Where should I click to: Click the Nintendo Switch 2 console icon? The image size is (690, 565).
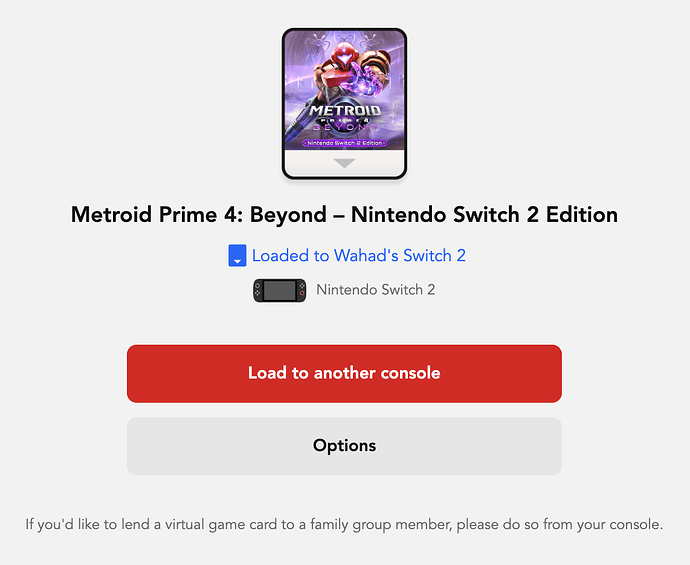coord(279,291)
